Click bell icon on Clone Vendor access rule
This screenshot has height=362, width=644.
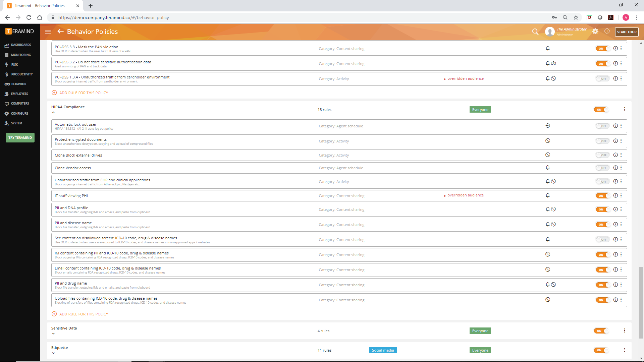click(x=548, y=168)
